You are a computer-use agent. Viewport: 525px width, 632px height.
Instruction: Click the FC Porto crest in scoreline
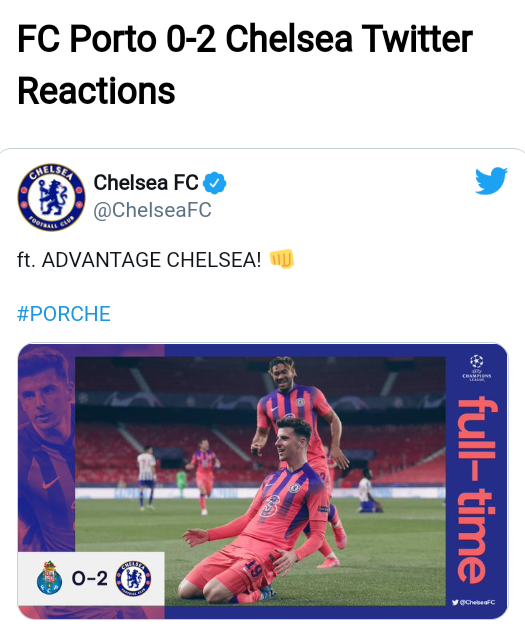point(50,578)
